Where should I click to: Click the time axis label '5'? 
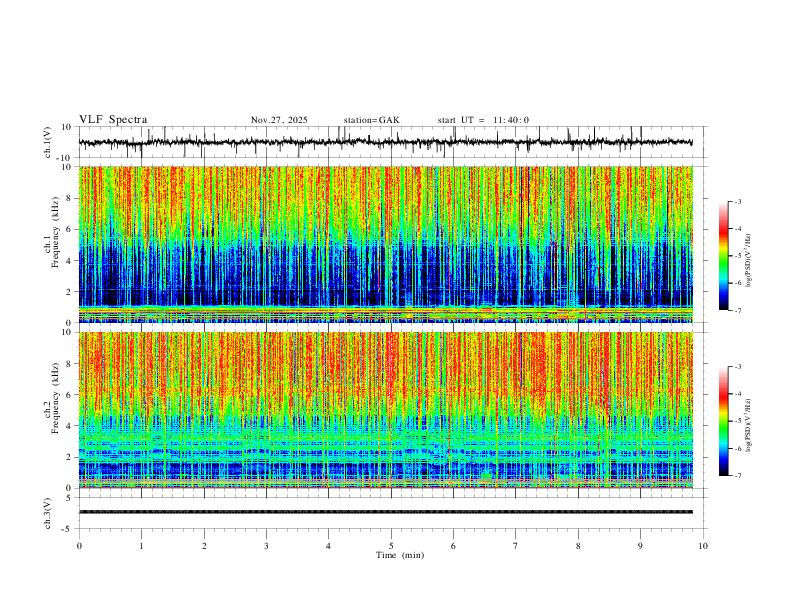[x=391, y=546]
